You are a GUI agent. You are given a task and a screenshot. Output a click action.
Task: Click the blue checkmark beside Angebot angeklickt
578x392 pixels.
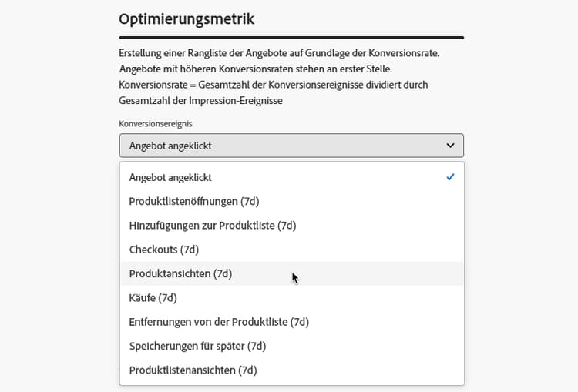click(x=450, y=177)
